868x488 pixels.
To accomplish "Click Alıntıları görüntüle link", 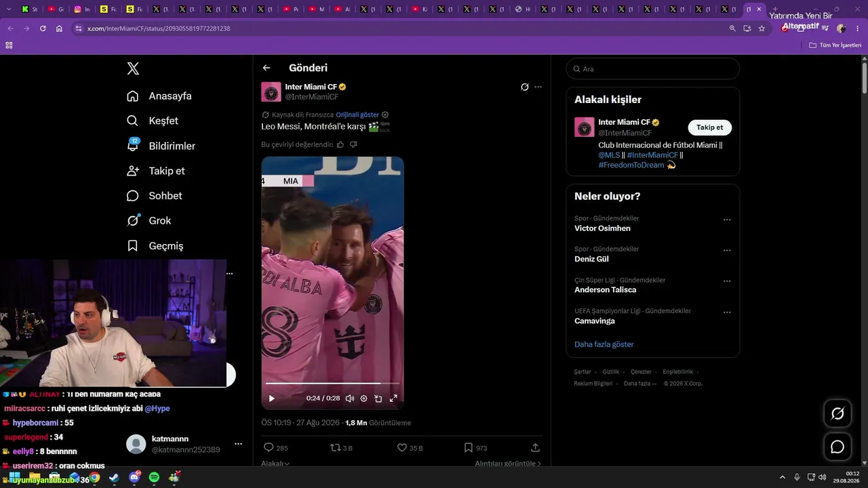I will click(x=508, y=464).
